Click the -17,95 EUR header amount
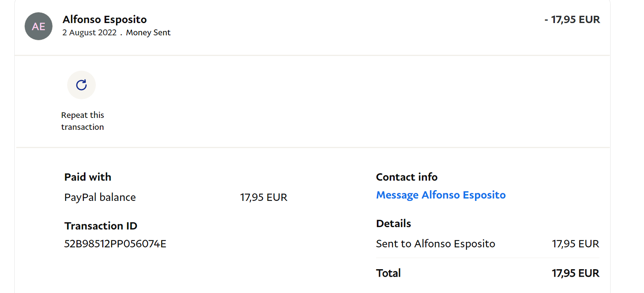Image resolution: width=644 pixels, height=293 pixels. pyautogui.click(x=572, y=19)
